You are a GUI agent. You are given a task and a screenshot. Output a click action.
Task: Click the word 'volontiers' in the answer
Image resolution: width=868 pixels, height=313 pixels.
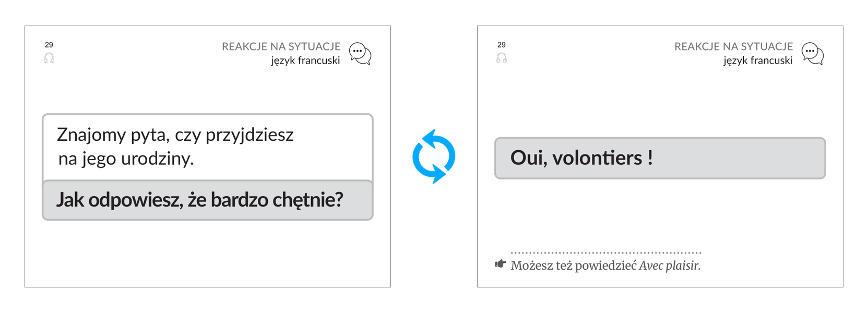point(597,158)
